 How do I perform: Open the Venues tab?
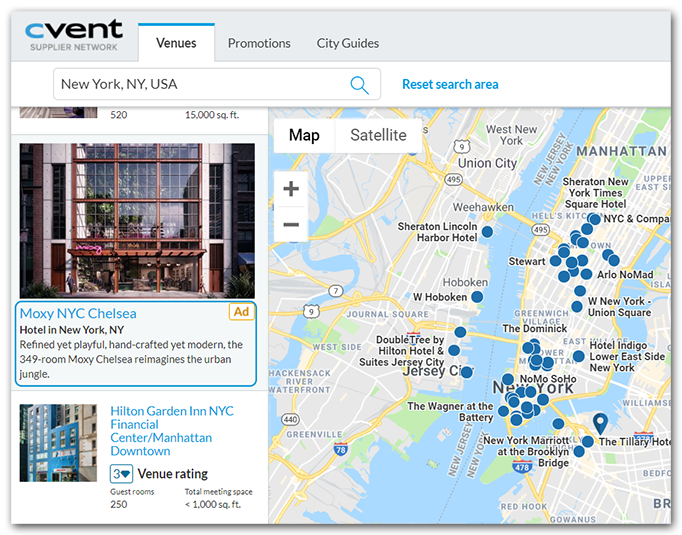point(176,43)
